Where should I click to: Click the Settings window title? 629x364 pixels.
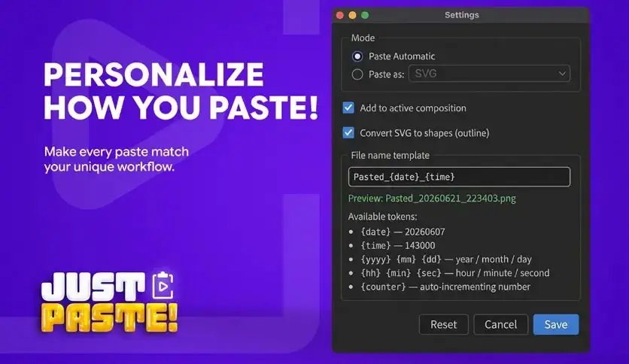click(462, 15)
